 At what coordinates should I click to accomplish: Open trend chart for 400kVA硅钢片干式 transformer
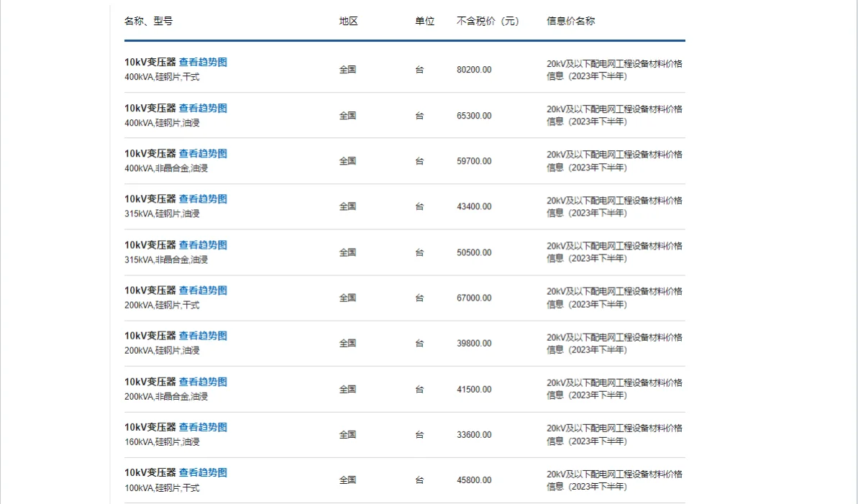point(204,62)
